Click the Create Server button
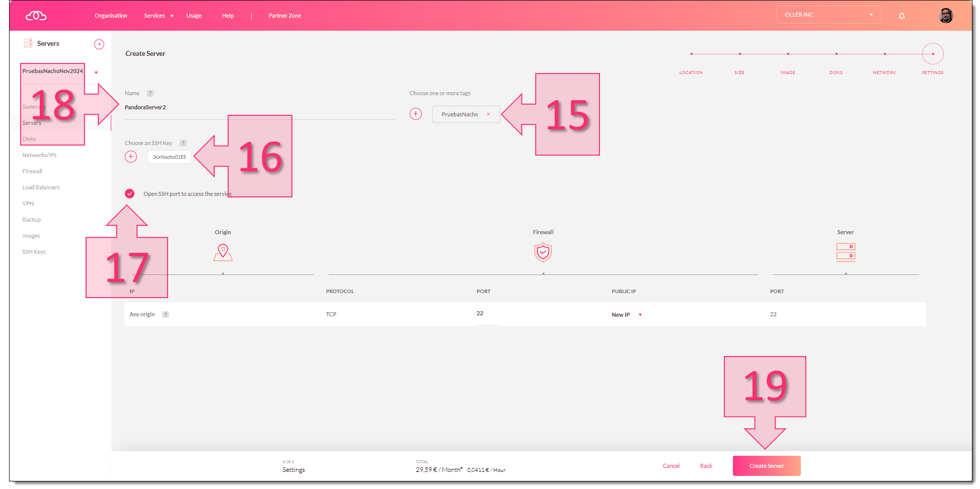 click(x=767, y=466)
